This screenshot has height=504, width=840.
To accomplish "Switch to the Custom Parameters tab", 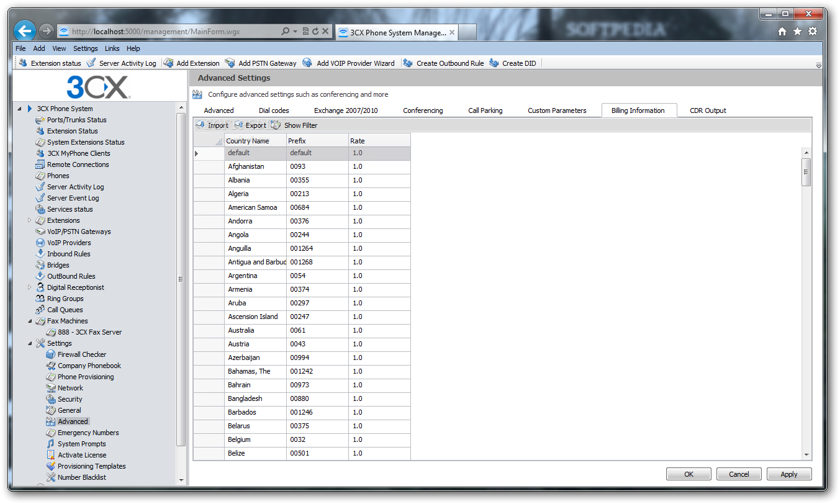I will coord(557,110).
